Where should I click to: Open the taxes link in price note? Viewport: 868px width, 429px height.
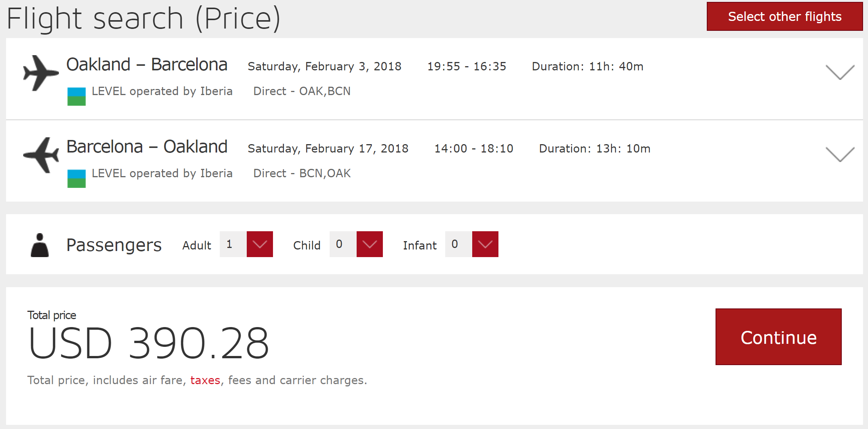205,380
